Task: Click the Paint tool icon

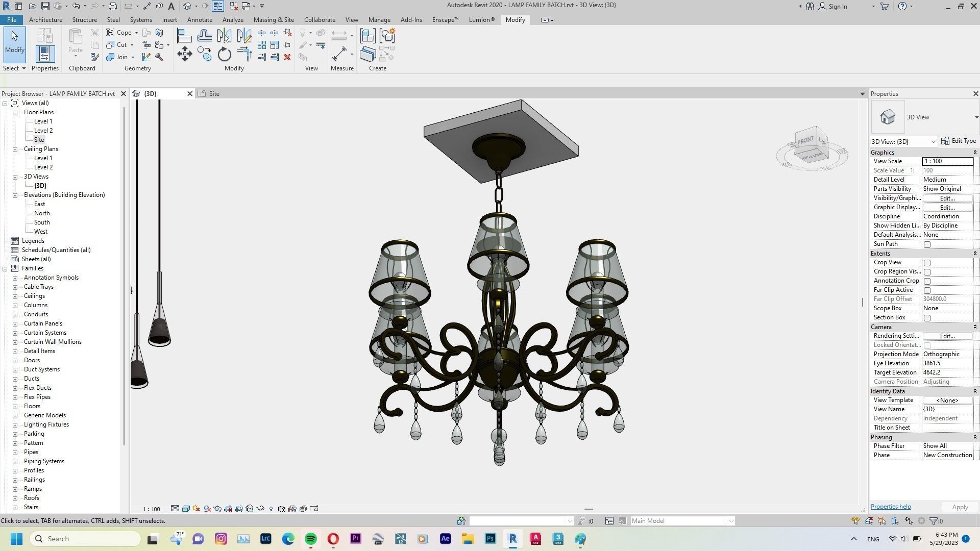Action: (x=159, y=45)
